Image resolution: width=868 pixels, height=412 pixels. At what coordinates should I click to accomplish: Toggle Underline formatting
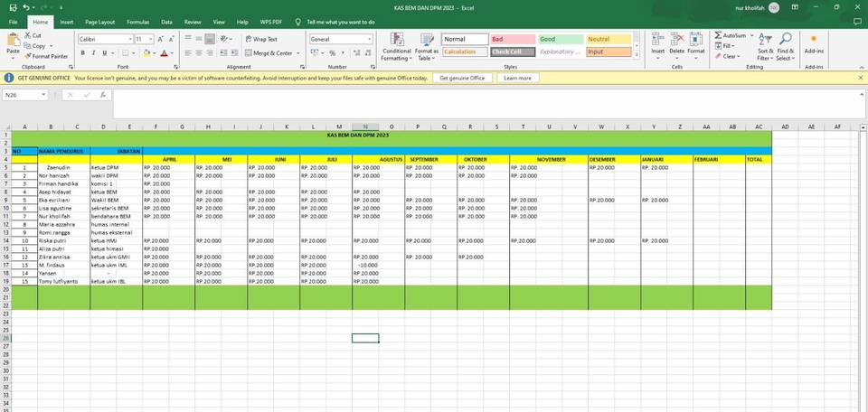[104, 53]
